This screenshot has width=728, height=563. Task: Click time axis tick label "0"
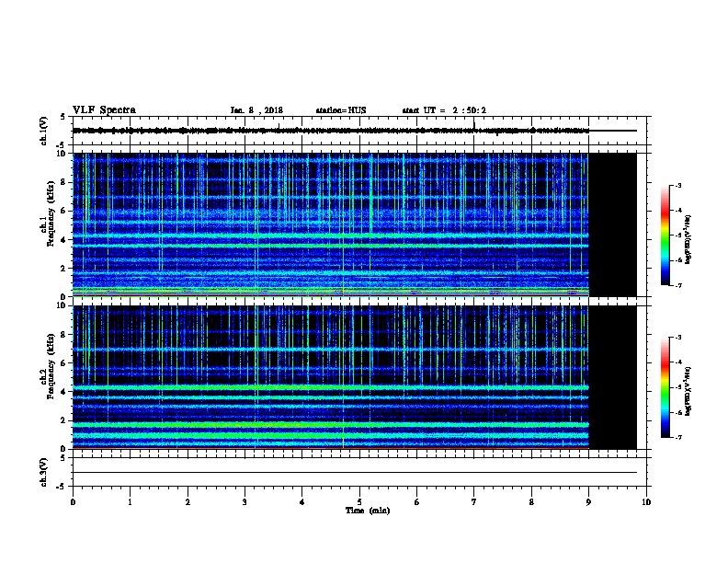coord(73,502)
